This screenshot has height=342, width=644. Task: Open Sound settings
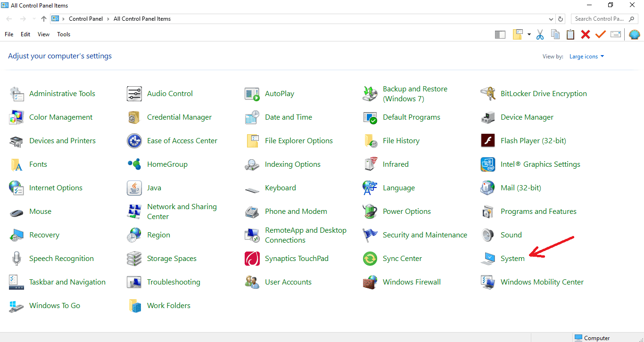point(501,235)
